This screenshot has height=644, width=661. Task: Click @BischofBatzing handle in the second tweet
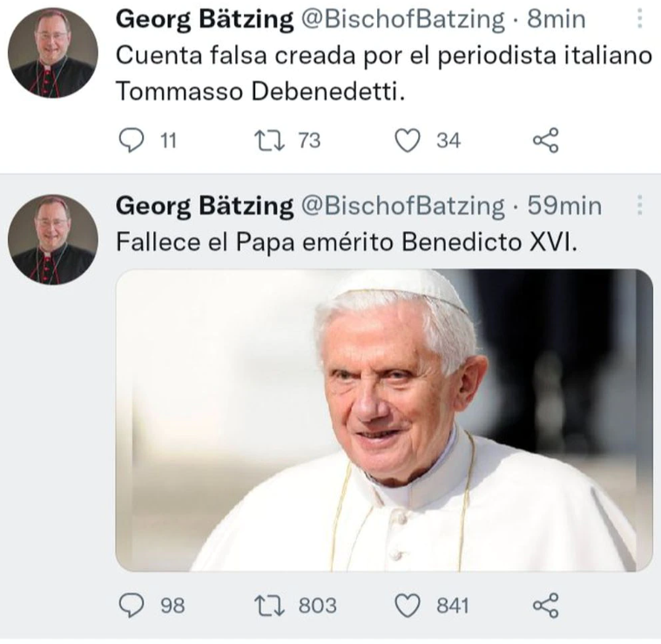pyautogui.click(x=402, y=207)
